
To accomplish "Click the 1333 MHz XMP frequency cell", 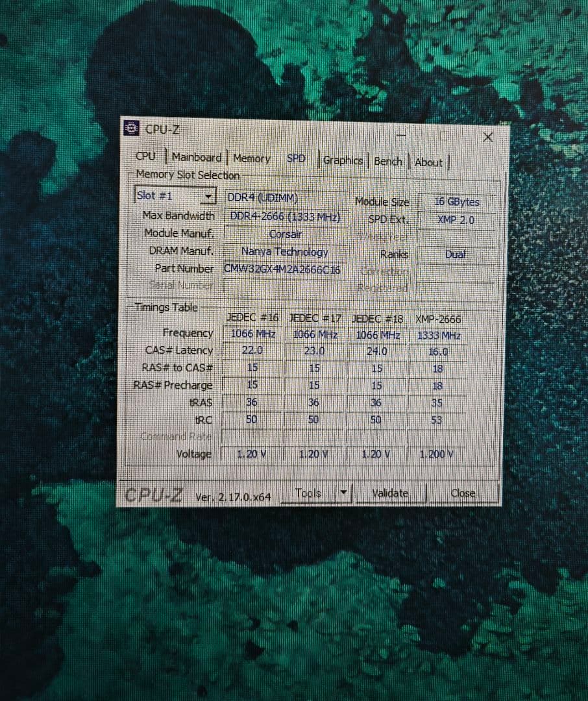I will point(438,336).
